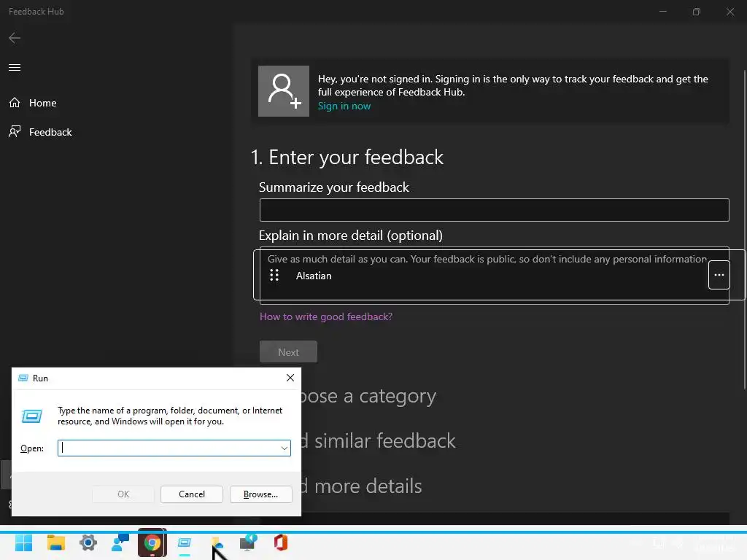Viewport: 747px width, 560px height.
Task: Expand the more details section heading
Action: [x=362, y=486]
